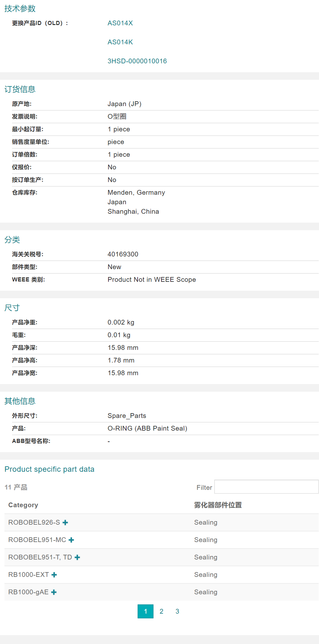Open the 3HSD-0000010016 product link
This screenshot has height=644, width=319.
point(137,61)
